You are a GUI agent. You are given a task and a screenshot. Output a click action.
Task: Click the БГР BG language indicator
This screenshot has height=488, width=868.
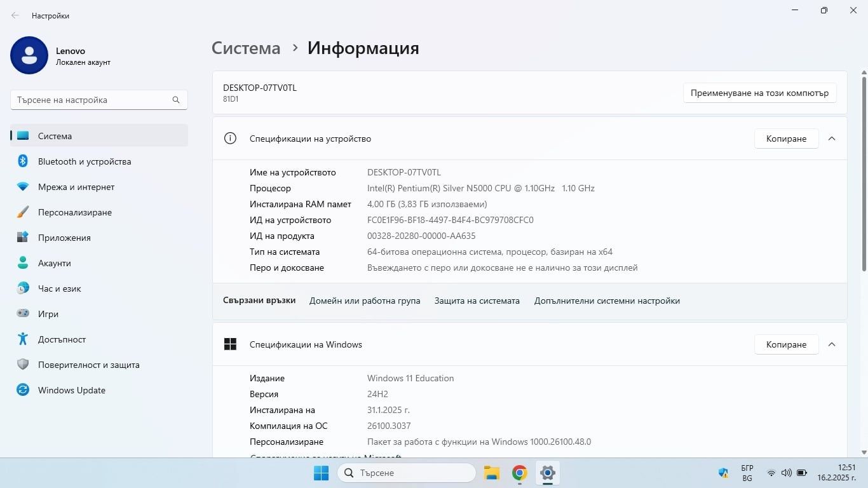click(x=747, y=473)
